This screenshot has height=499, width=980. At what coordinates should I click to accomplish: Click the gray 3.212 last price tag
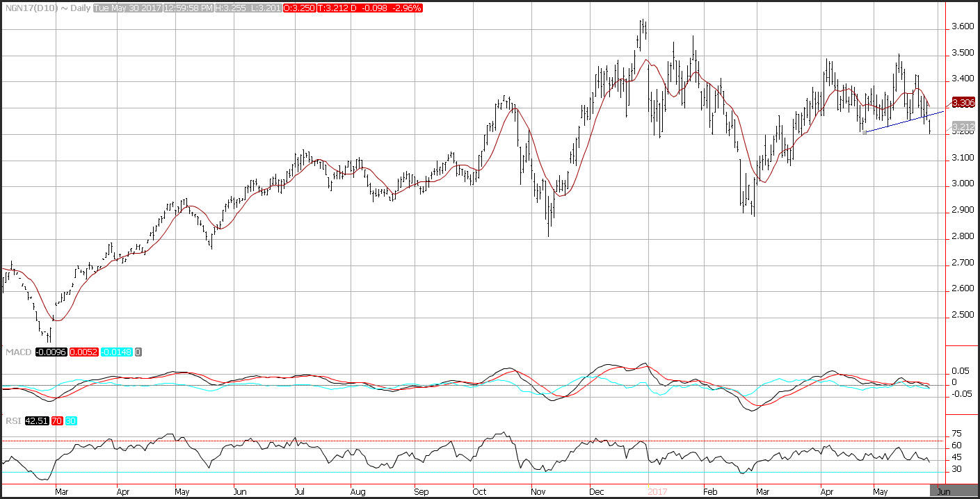963,127
